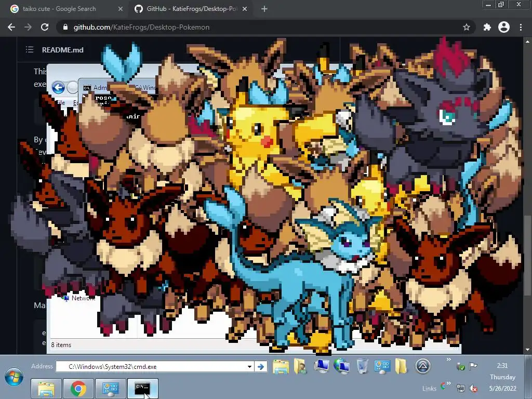Click the Action Center flag tray icon

click(473, 366)
